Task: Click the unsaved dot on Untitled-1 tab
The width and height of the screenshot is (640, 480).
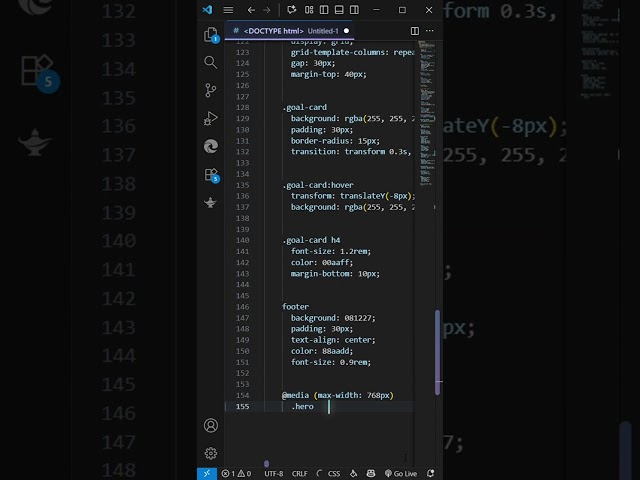Action: (x=346, y=31)
